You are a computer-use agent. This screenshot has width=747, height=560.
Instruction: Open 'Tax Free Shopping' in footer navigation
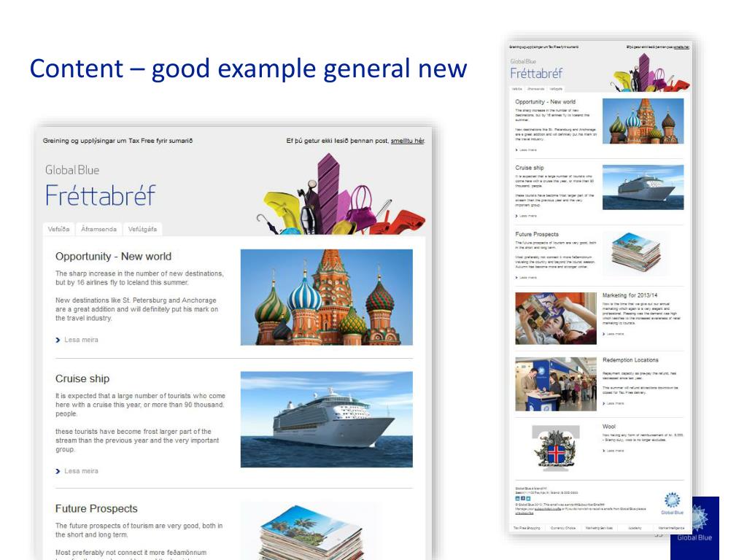pyautogui.click(x=527, y=528)
